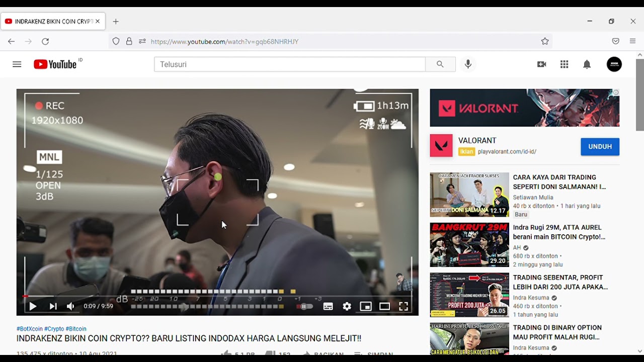Image resolution: width=644 pixels, height=362 pixels.
Task: Click the Valorant advertiser logo icon
Action: [x=441, y=146]
